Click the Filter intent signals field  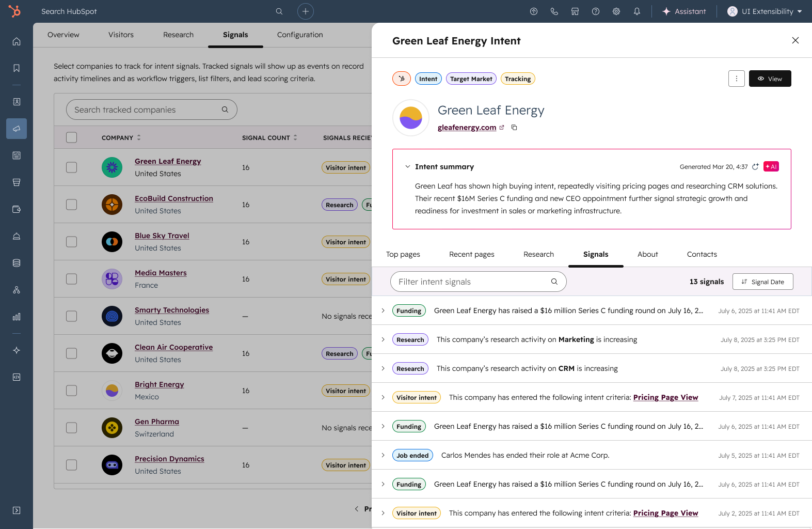click(479, 282)
